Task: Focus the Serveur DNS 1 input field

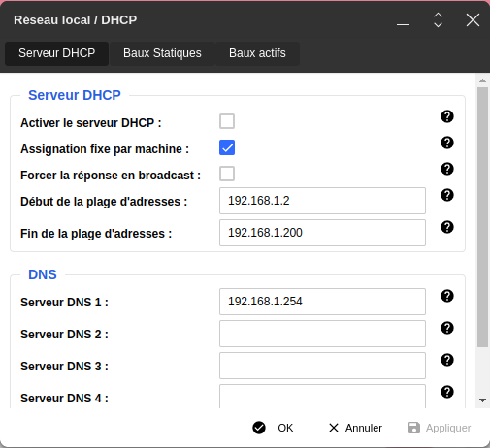Action: 322,302
